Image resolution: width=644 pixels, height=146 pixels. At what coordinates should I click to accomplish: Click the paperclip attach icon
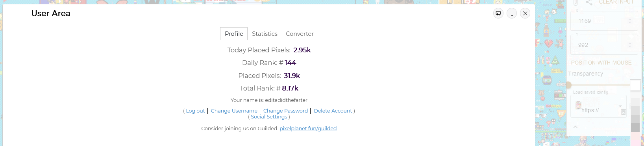(576, 2)
